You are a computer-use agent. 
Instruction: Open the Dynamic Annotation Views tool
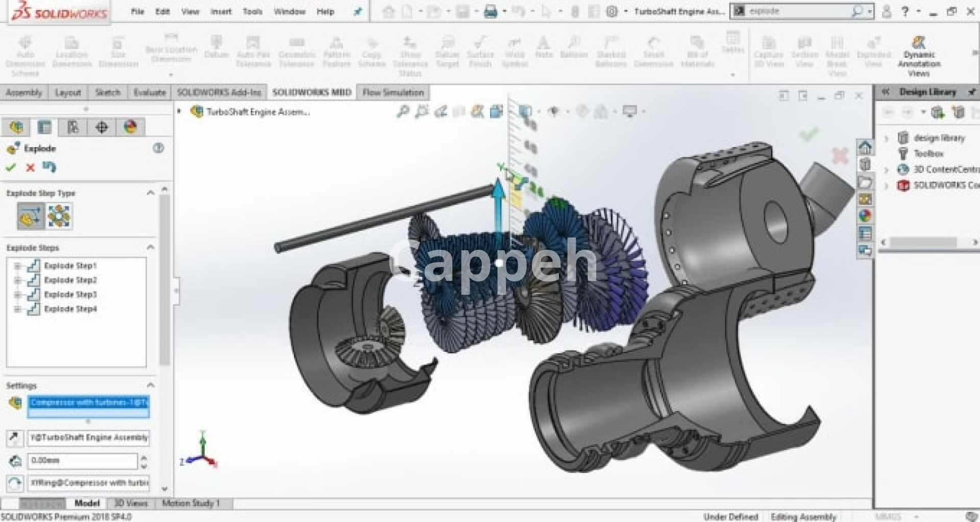[919, 55]
